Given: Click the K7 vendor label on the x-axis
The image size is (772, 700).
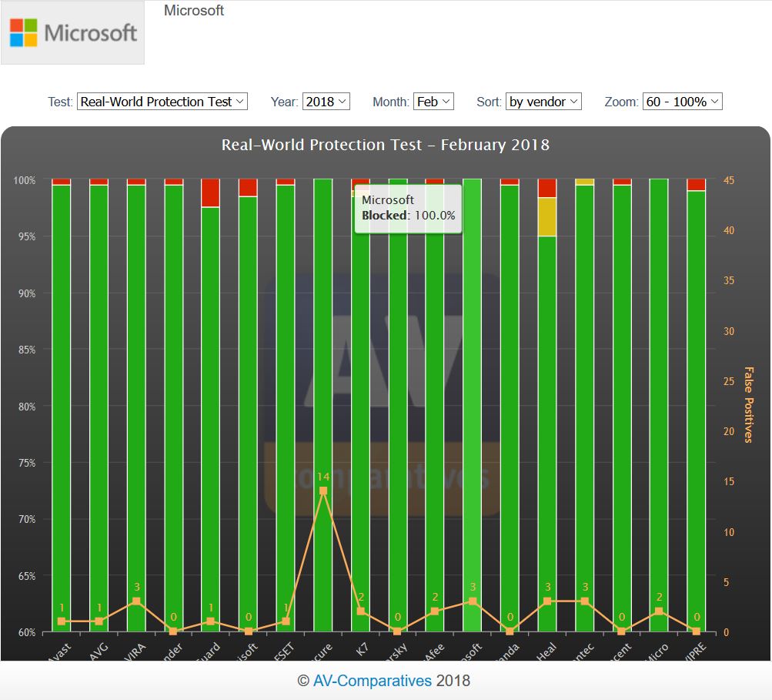Looking at the screenshot, I should [x=362, y=648].
